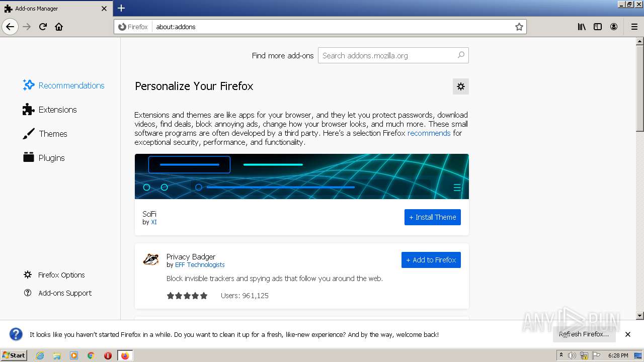Open the hamburger application menu
This screenshot has height=362, width=644.
click(634, 27)
